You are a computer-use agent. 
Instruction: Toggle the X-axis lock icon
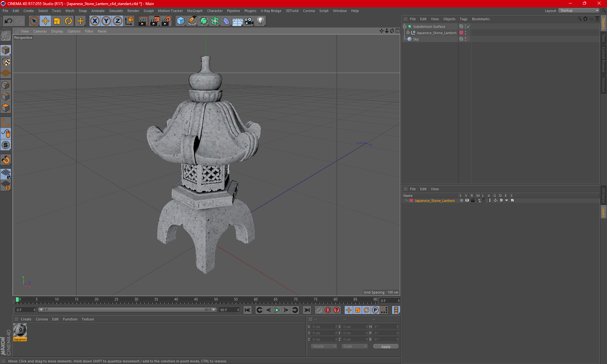pyautogui.click(x=95, y=21)
